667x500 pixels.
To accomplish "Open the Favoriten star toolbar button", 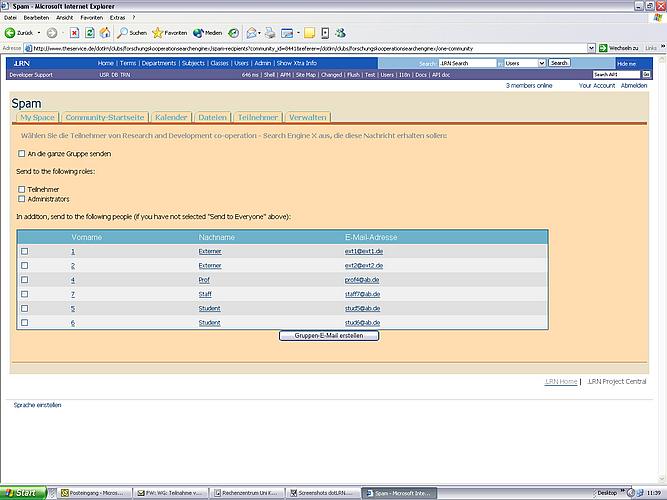I will (169, 33).
